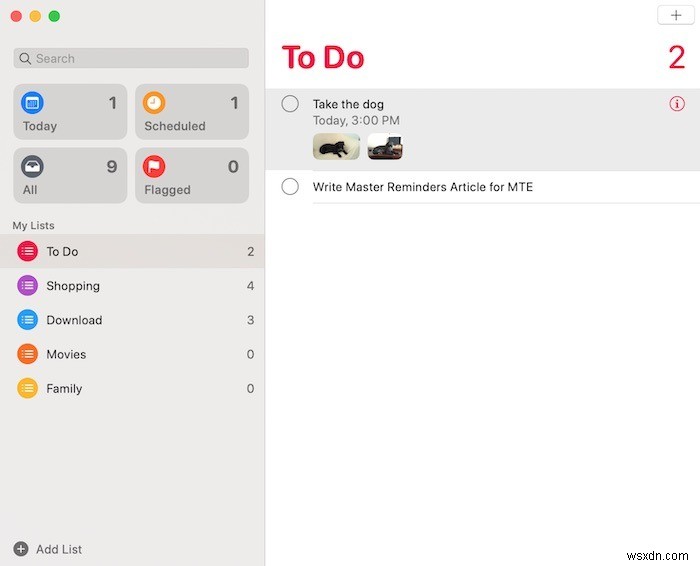Click the add reminder plus button
700x566 pixels.
click(x=676, y=16)
